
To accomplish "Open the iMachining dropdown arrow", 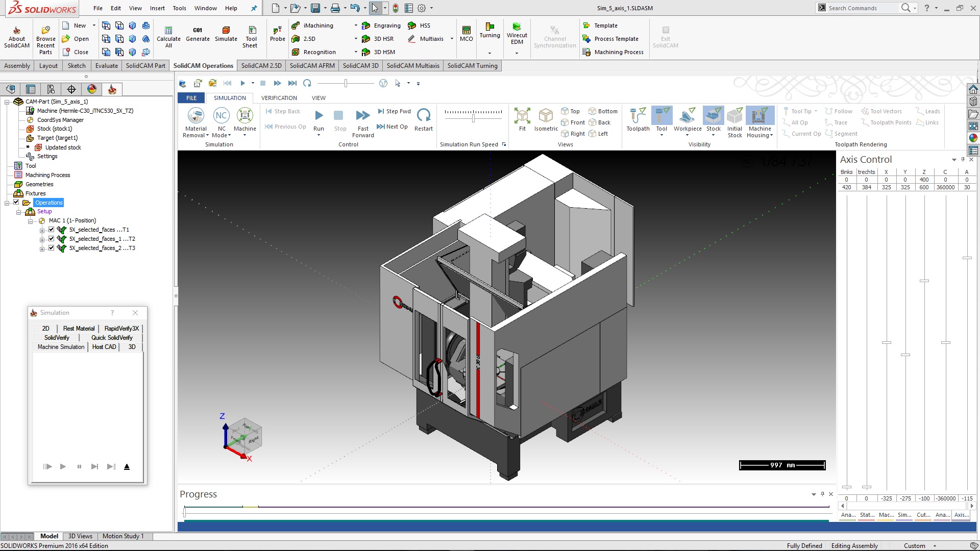I will (356, 26).
